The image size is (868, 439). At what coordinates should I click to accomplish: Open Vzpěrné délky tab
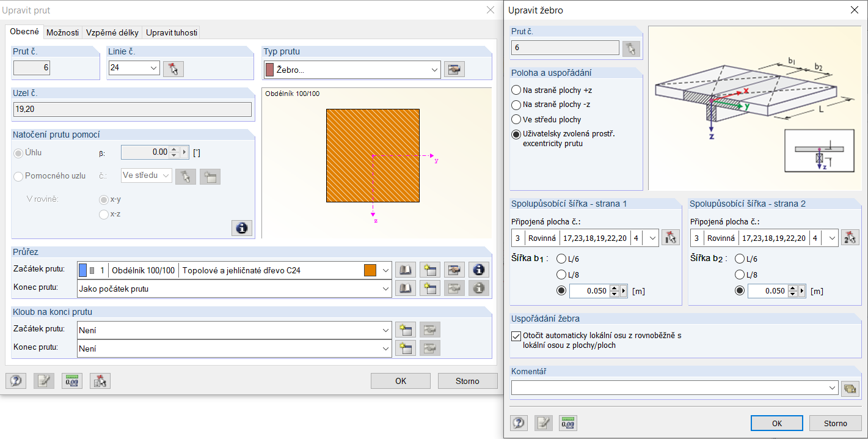pos(112,33)
